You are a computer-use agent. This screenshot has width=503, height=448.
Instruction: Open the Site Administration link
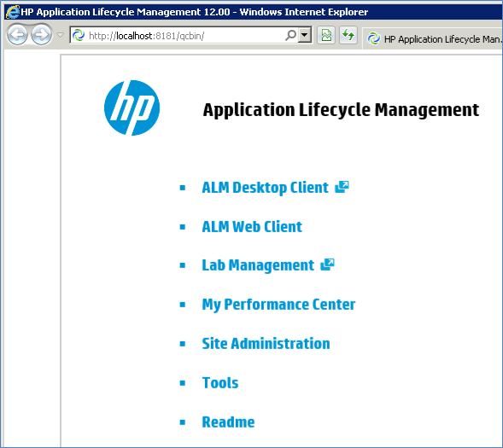tap(266, 344)
